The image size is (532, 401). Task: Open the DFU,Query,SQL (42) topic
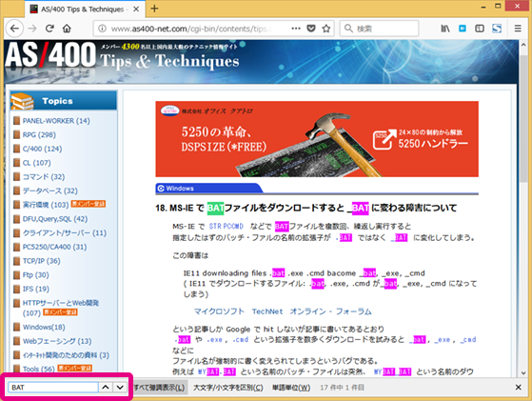[x=55, y=219]
